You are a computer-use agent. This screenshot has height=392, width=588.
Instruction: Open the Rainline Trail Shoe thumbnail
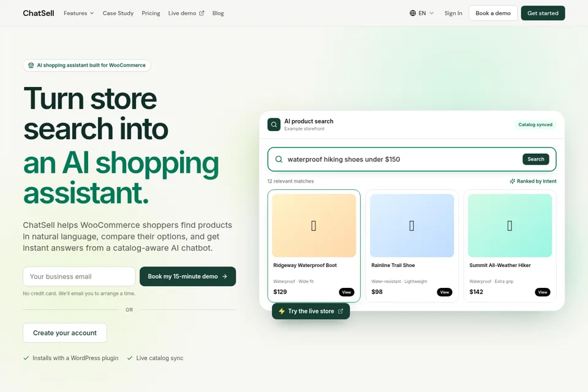412,225
